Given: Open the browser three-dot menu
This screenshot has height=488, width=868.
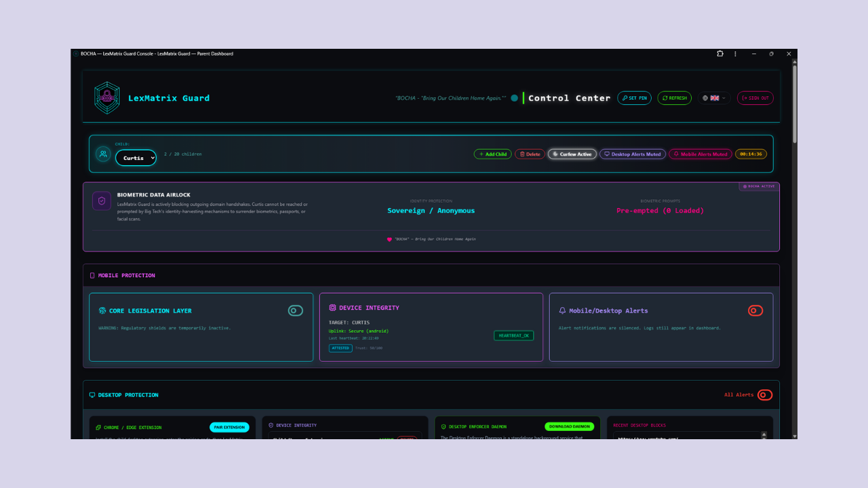Looking at the screenshot, I should pyautogui.click(x=735, y=54).
